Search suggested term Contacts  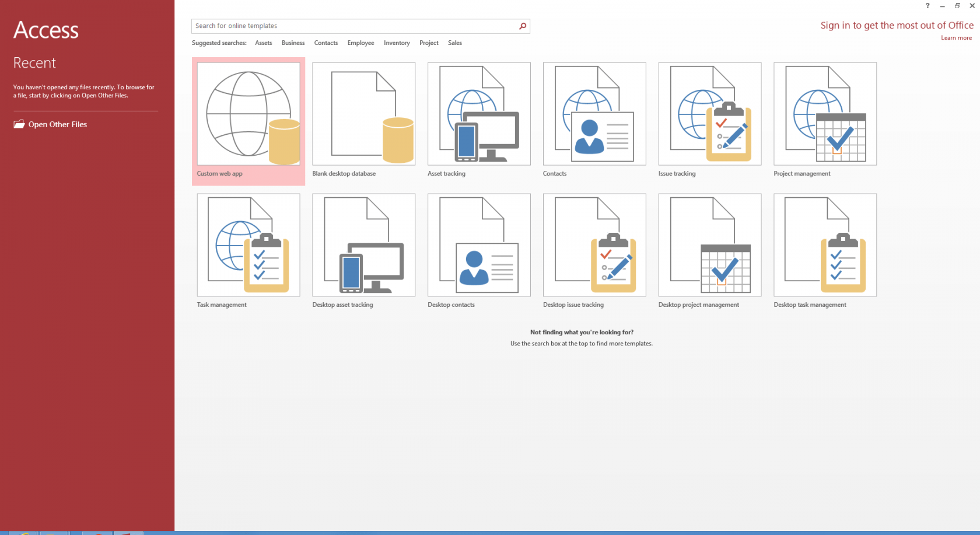326,43
